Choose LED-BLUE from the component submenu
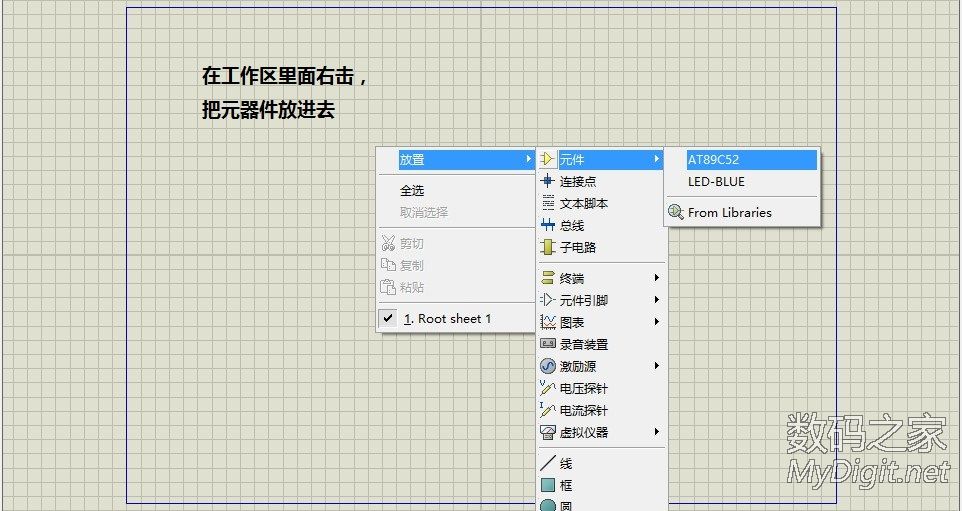 [716, 182]
